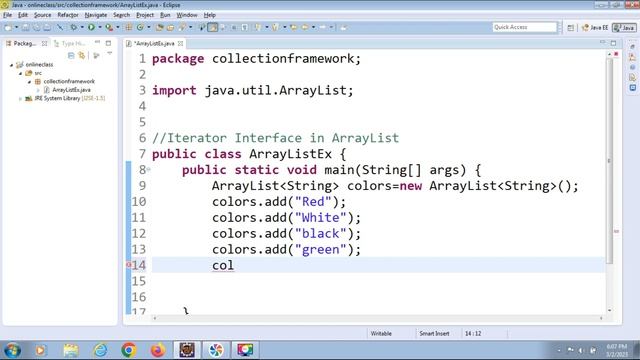The image size is (640, 360).
Task: Open the Package Explorer View Menu triangle
Action: click(x=109, y=54)
